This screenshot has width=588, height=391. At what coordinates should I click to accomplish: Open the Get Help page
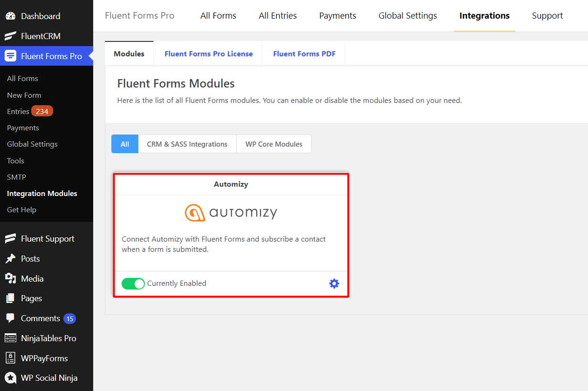[21, 209]
